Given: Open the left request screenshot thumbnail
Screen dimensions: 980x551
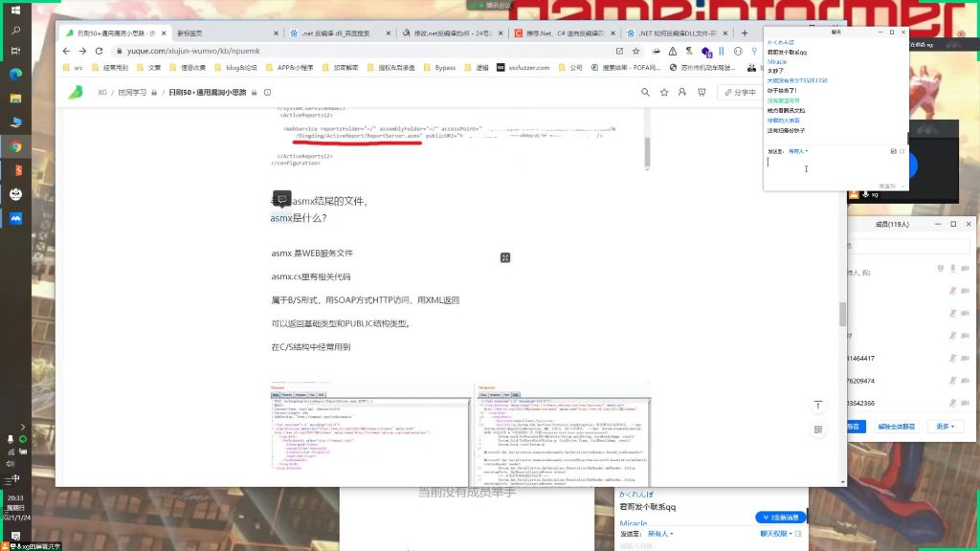Looking at the screenshot, I should (x=369, y=434).
